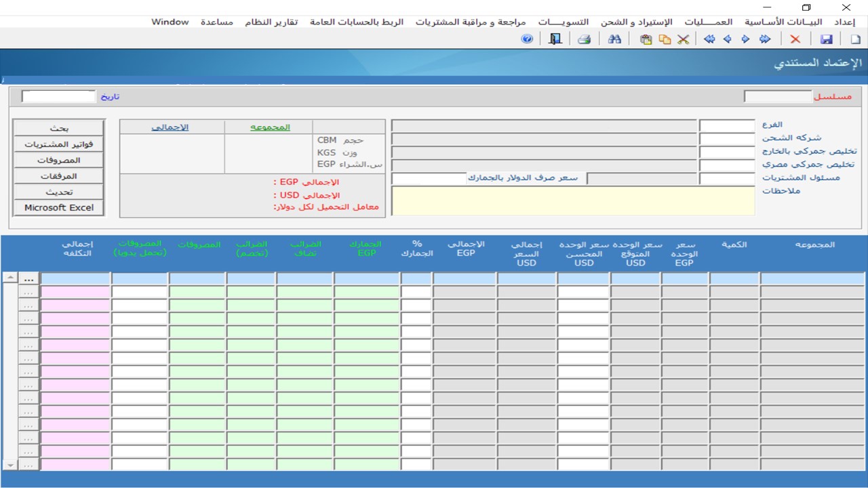Viewport: 868px width, 488px height.
Task: Click the blue Help question mark icon
Action: coord(527,39)
